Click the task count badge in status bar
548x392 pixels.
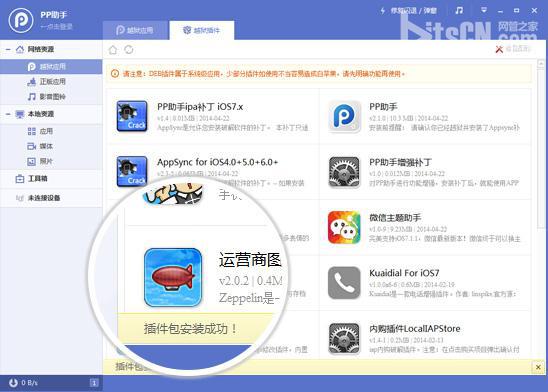(94, 383)
